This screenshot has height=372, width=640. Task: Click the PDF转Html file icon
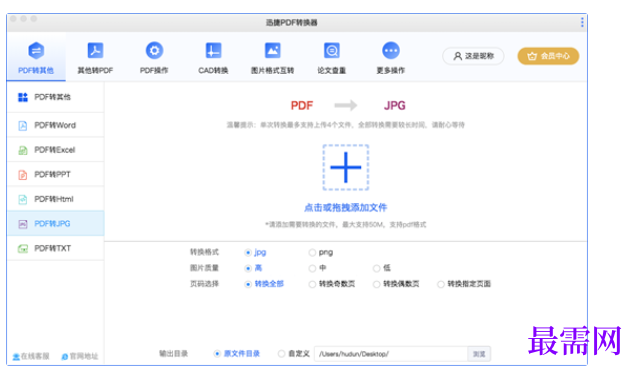23,199
